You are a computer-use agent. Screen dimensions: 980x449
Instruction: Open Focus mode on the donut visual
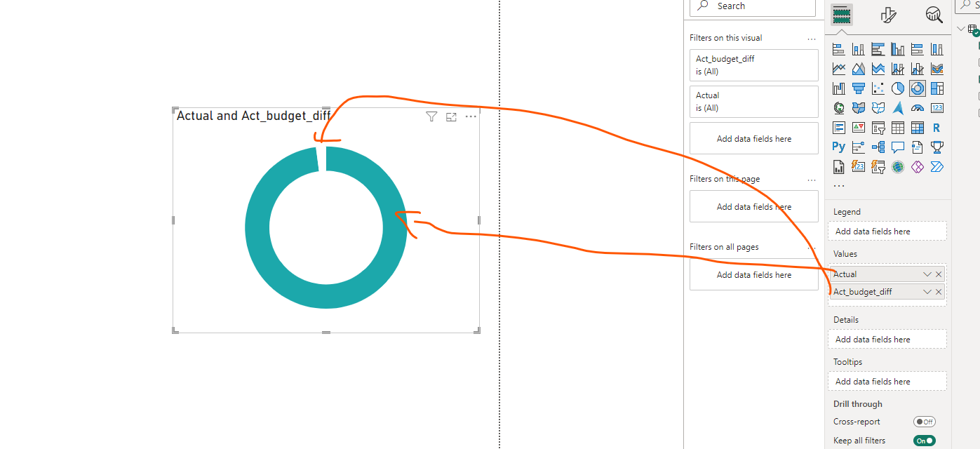tap(451, 116)
